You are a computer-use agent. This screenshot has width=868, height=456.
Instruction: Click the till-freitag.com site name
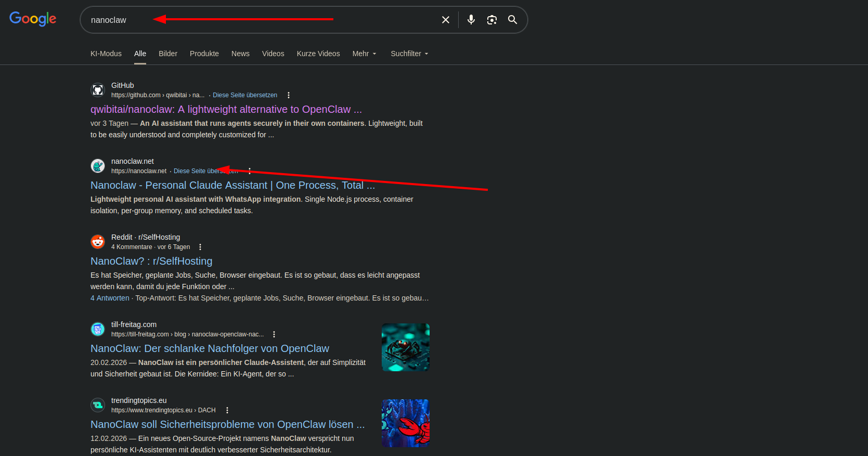coord(134,324)
